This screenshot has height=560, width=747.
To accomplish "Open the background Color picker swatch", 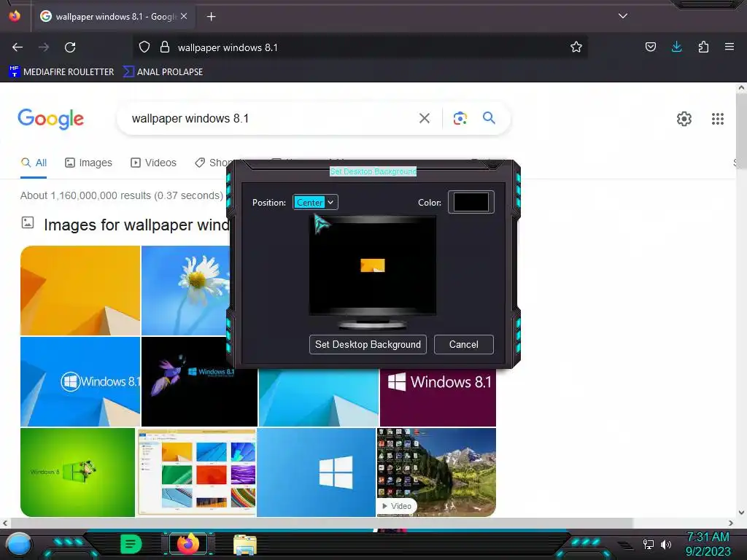I will pos(471,202).
